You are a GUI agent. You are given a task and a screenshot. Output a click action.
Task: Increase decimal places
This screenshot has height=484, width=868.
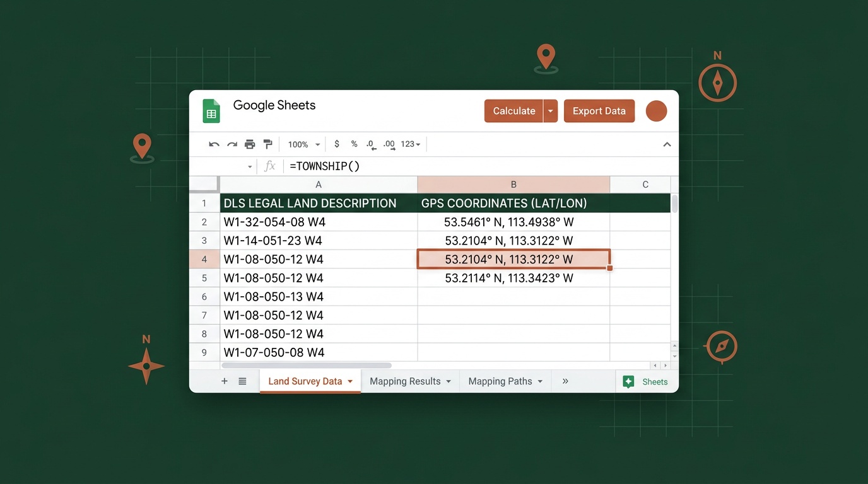click(389, 144)
